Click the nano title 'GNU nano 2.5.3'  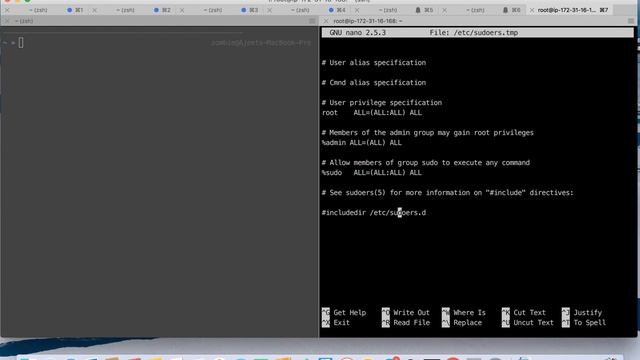click(358, 33)
